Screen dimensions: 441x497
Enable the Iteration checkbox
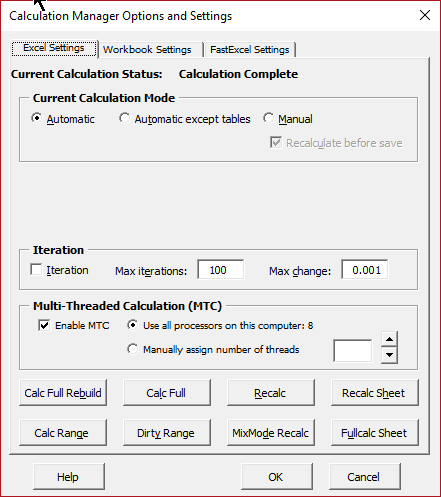(x=36, y=270)
